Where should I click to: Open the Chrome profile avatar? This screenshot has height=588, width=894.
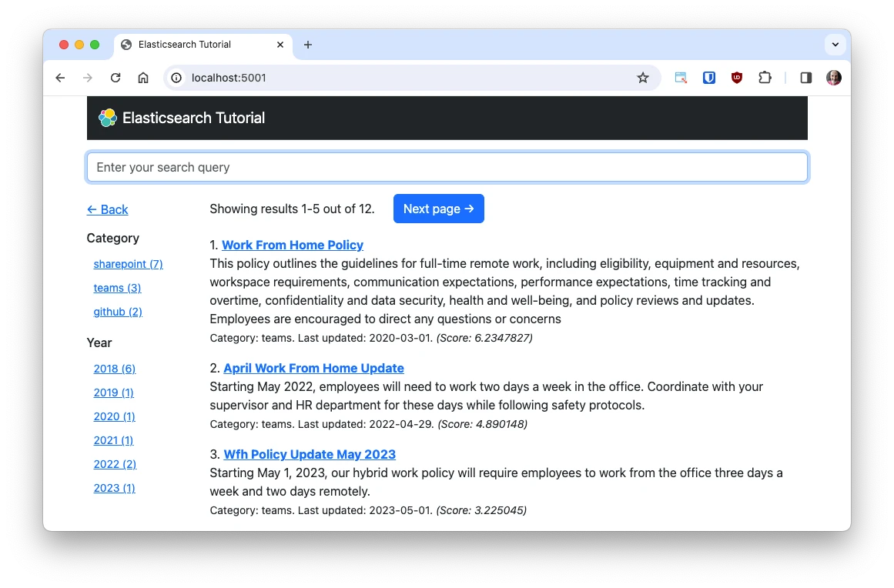[x=834, y=77]
